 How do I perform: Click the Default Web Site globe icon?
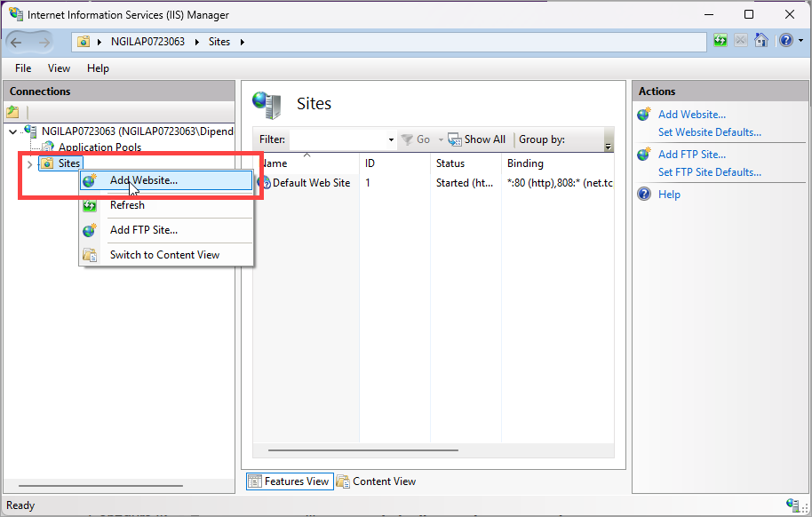pos(265,182)
